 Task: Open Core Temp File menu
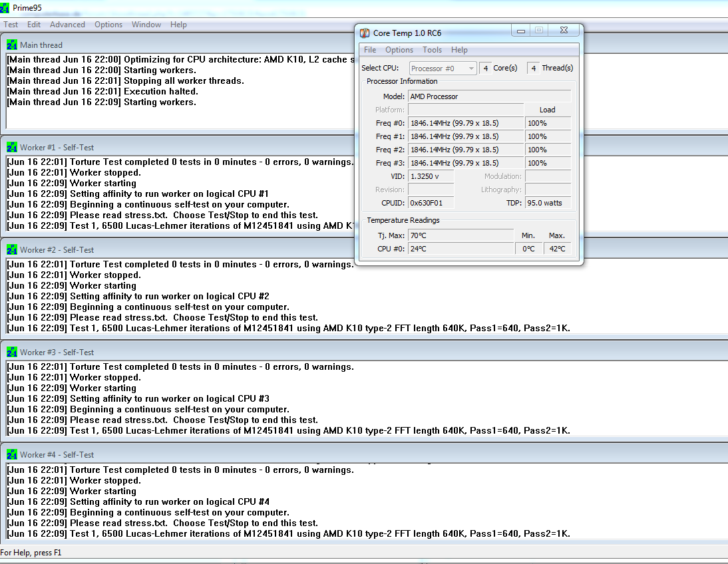370,50
